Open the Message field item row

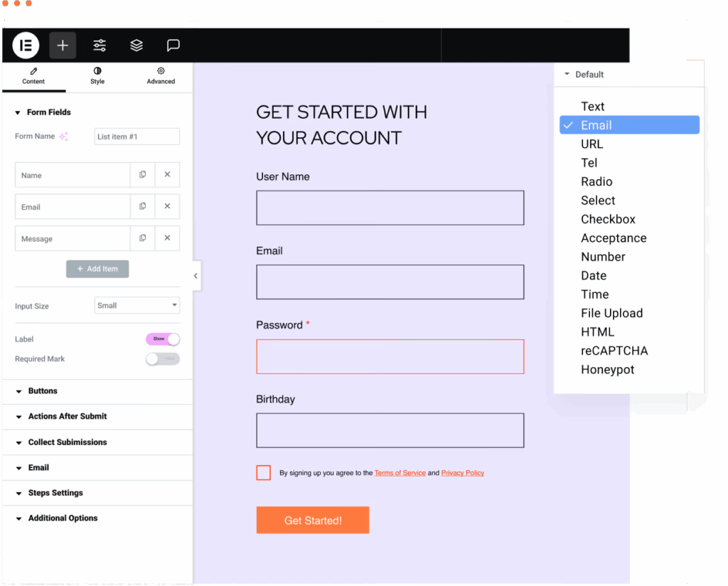(x=73, y=238)
